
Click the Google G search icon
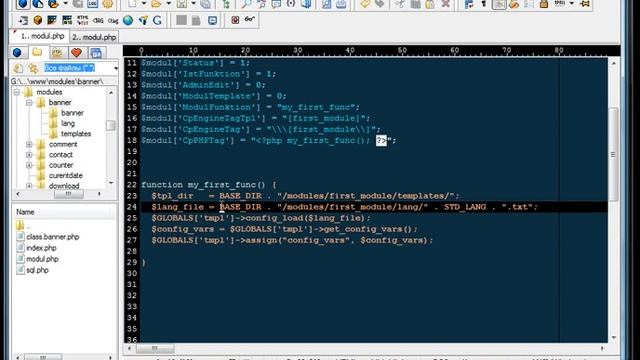(x=157, y=20)
